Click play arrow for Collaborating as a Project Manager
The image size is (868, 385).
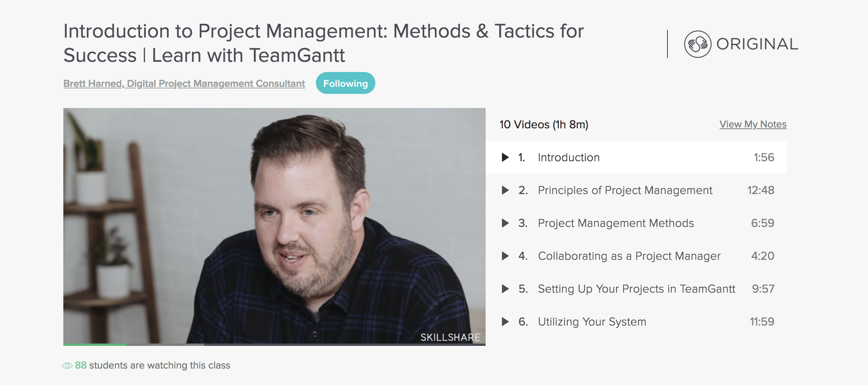click(505, 256)
